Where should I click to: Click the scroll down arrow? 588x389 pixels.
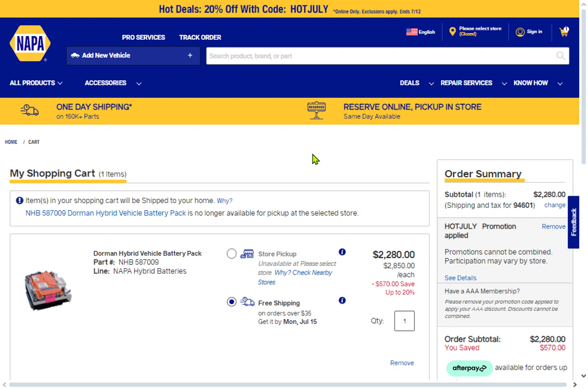click(583, 376)
